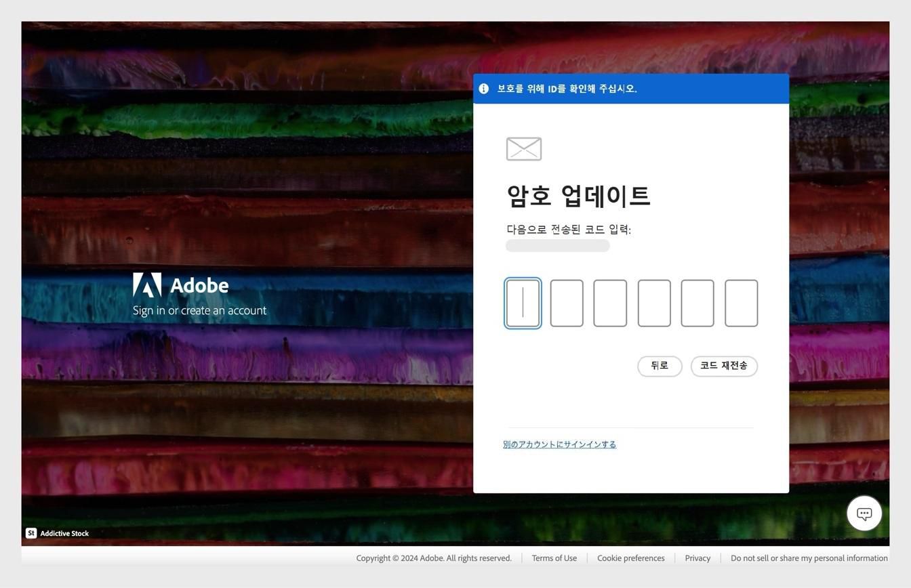Screen dimensions: 911x588
Task: Click the fifth verification code box
Action: coord(697,303)
